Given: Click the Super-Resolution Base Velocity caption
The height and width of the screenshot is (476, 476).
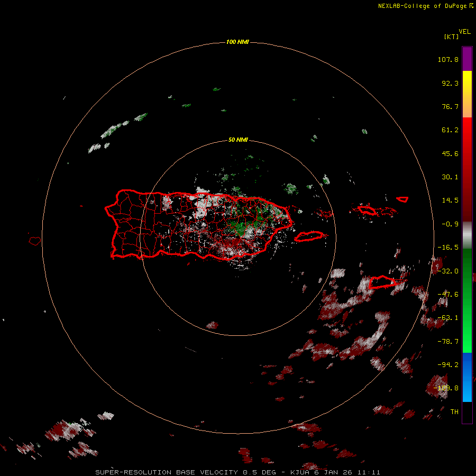Looking at the screenshot, I should (237, 472).
